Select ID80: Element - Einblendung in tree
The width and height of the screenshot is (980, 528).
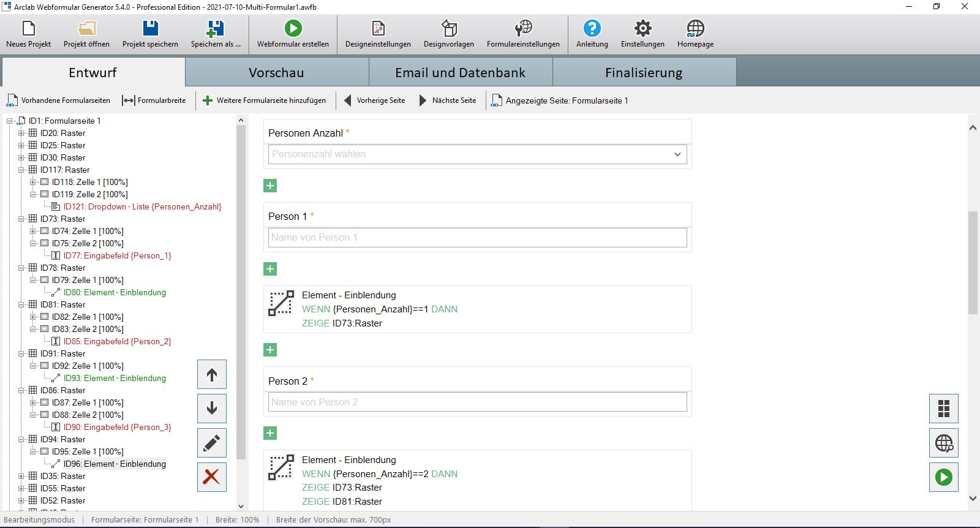(x=115, y=292)
